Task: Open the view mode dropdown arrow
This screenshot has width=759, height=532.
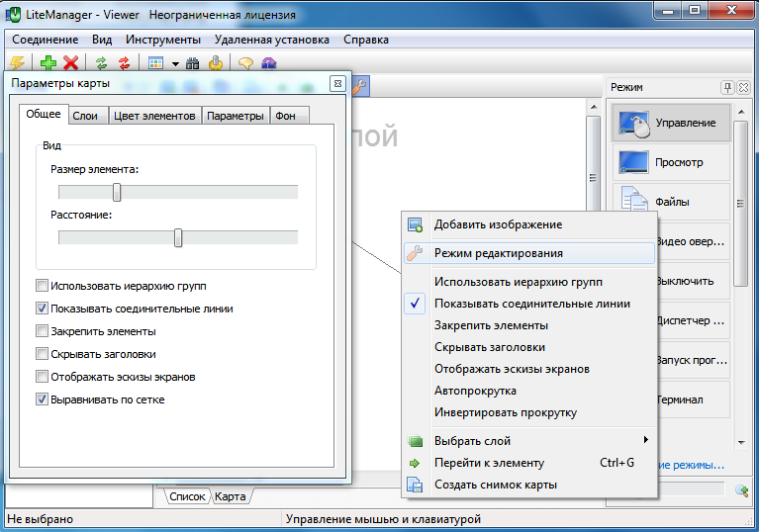Action: point(175,63)
